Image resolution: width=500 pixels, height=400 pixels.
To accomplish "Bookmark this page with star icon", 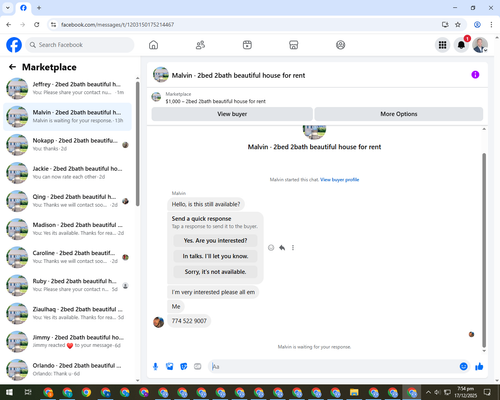I will click(x=458, y=24).
